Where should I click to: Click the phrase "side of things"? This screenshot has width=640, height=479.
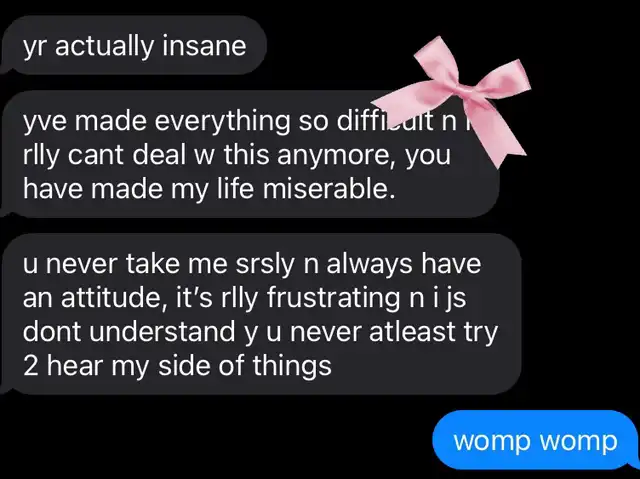[x=244, y=365]
